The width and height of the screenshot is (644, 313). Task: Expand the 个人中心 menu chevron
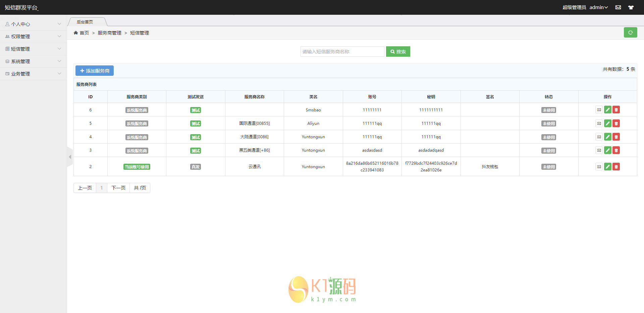coord(59,24)
